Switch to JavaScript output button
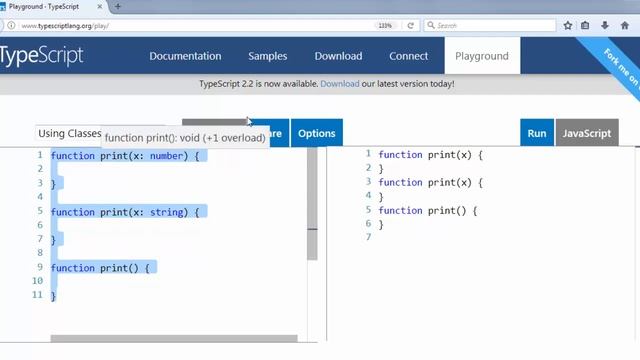Image resolution: width=640 pixels, height=360 pixels. pyautogui.click(x=587, y=133)
